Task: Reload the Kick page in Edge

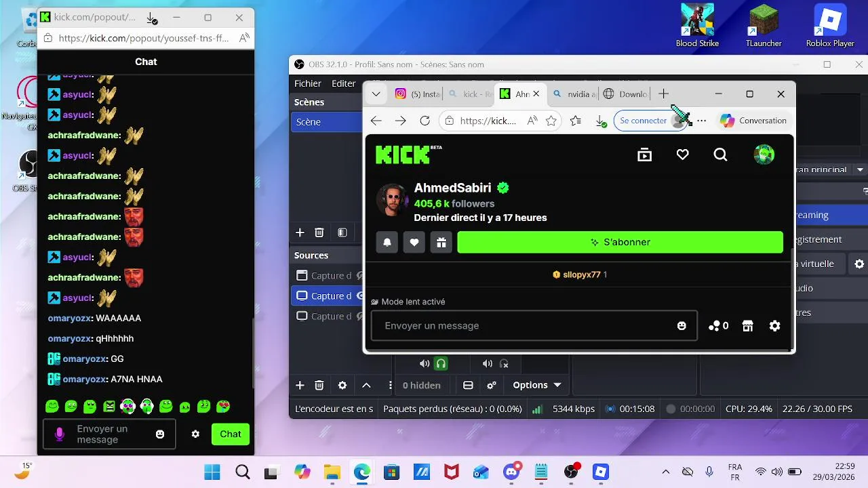Action: [425, 121]
